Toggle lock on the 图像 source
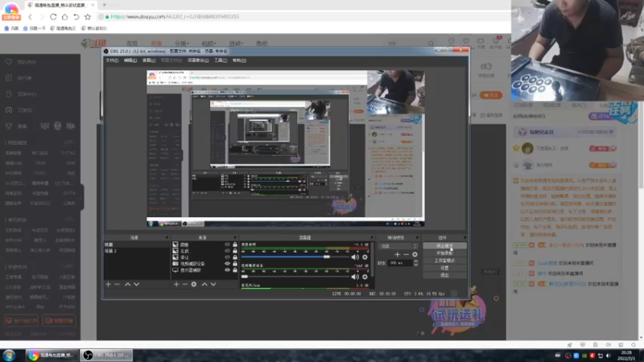Image resolution: width=644 pixels, height=362 pixels. click(x=235, y=245)
